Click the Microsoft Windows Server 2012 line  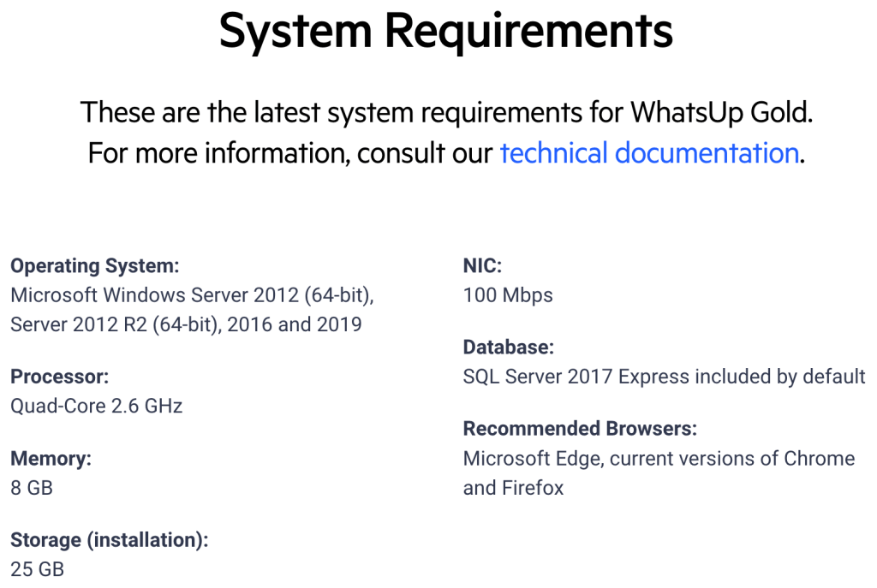193,295
